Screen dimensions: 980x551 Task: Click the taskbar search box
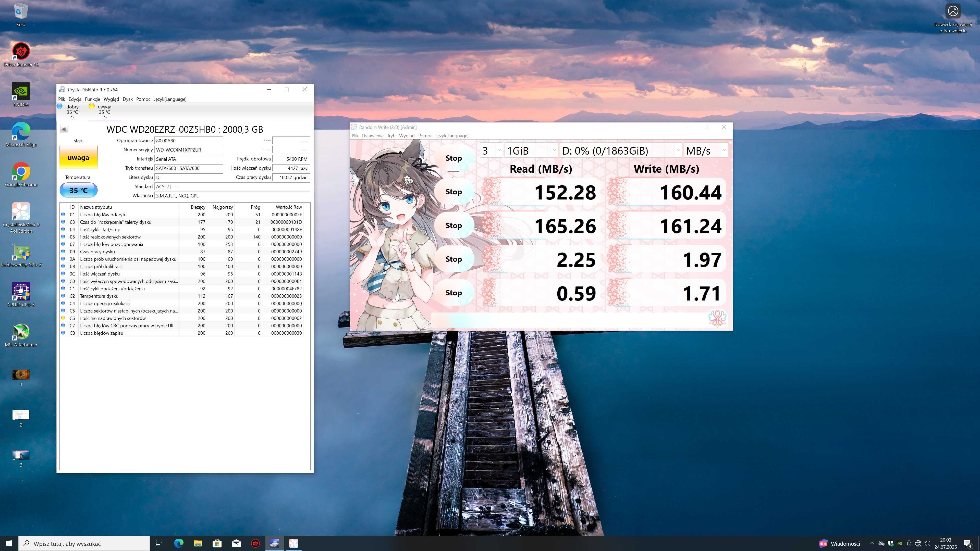(x=84, y=543)
